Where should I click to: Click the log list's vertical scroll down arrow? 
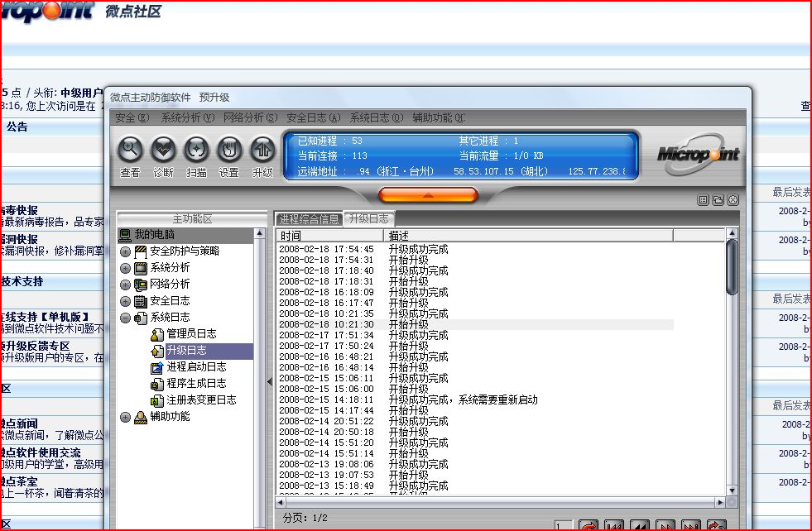click(732, 490)
